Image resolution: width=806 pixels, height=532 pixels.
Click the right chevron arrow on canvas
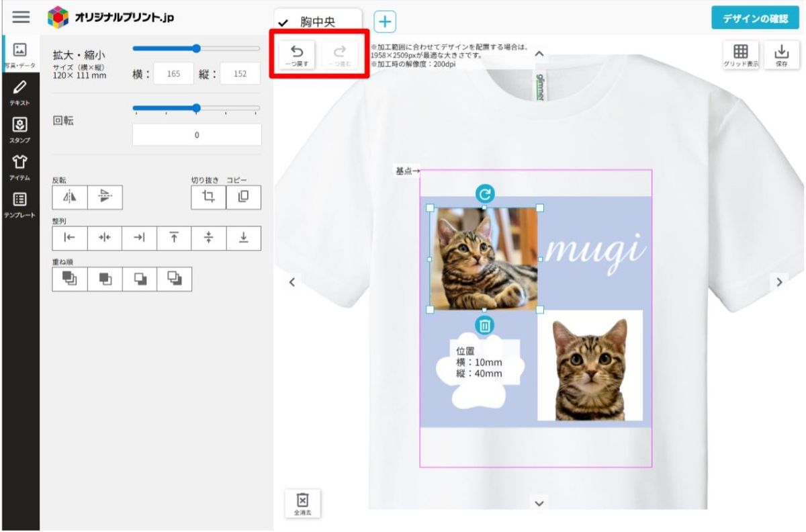pos(779,282)
